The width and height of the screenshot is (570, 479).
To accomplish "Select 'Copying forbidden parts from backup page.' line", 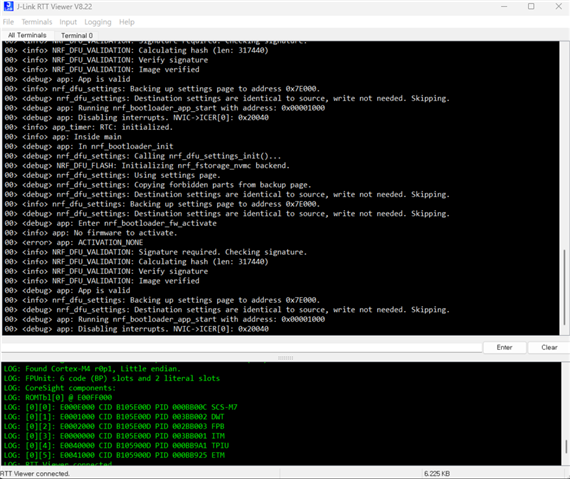I will (158, 185).
